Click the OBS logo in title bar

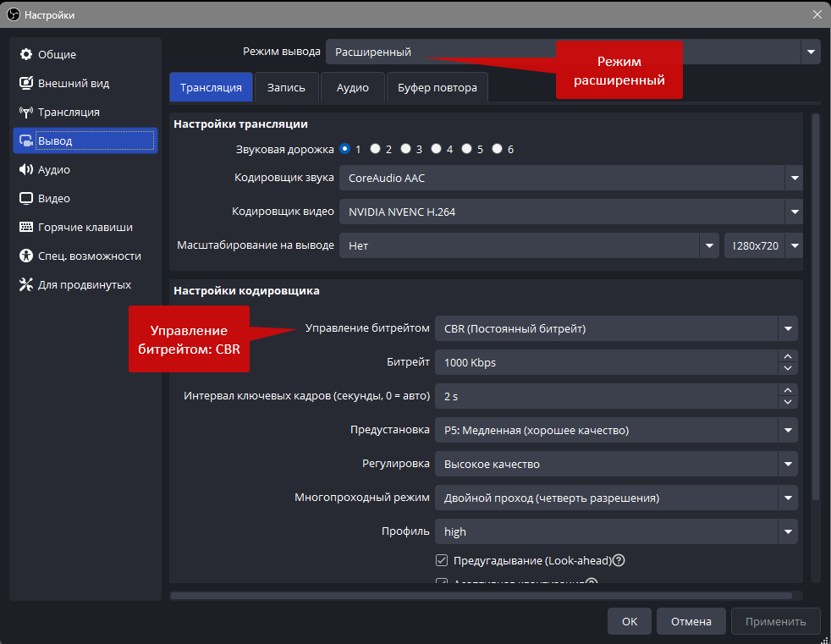[14, 15]
